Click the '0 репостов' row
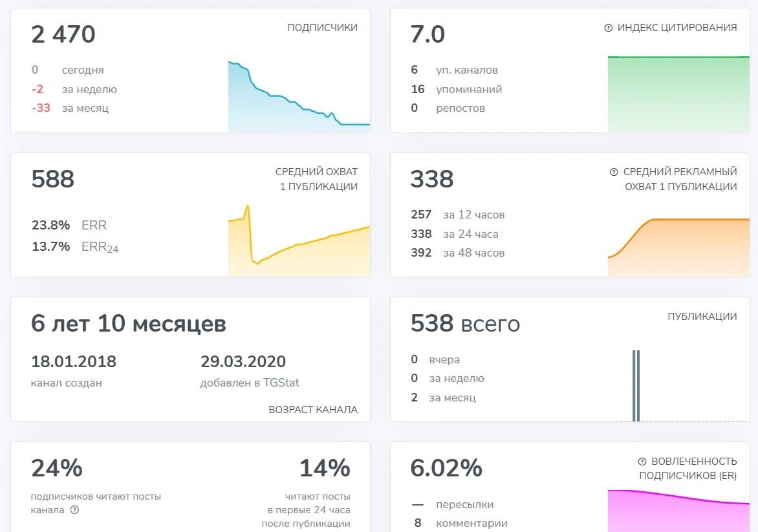758x532 pixels. point(448,108)
